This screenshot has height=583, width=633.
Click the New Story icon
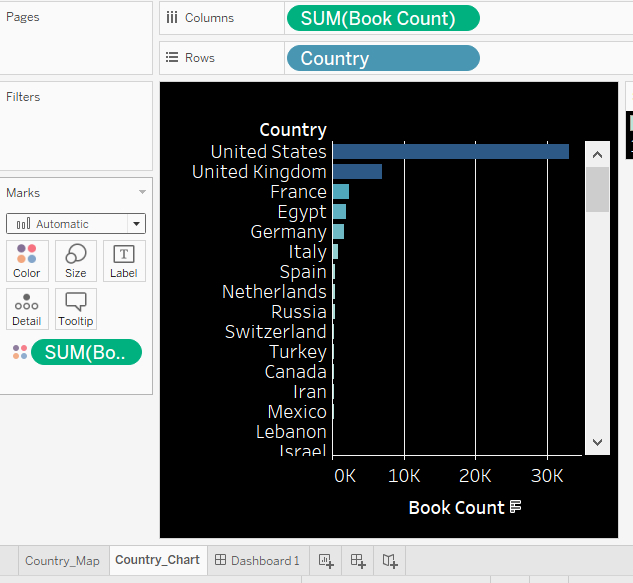coord(390,561)
